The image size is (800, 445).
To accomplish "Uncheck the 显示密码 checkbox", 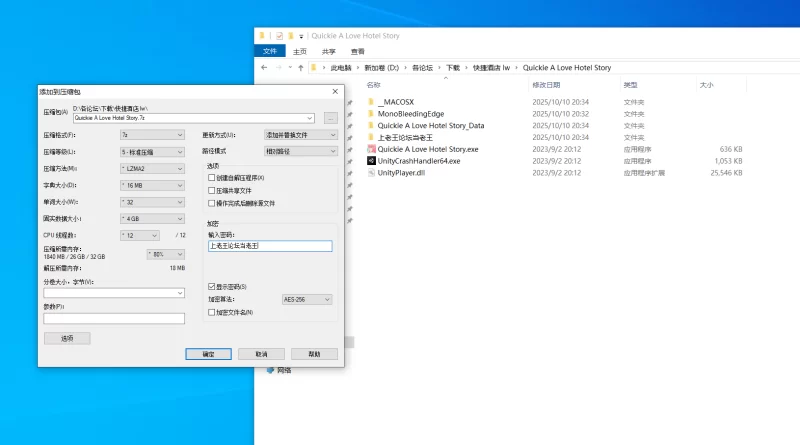I will coord(211,287).
